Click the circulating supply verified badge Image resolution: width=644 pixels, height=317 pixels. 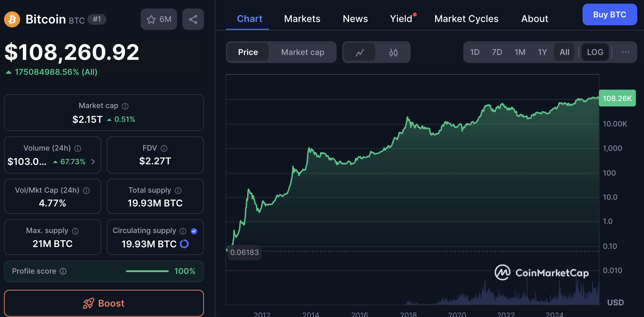(x=194, y=231)
